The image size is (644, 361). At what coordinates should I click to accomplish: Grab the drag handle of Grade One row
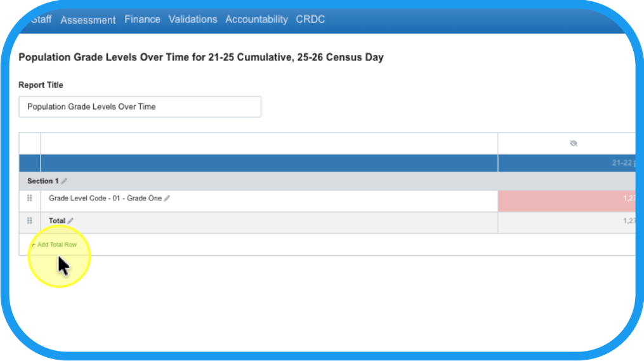[x=30, y=199]
